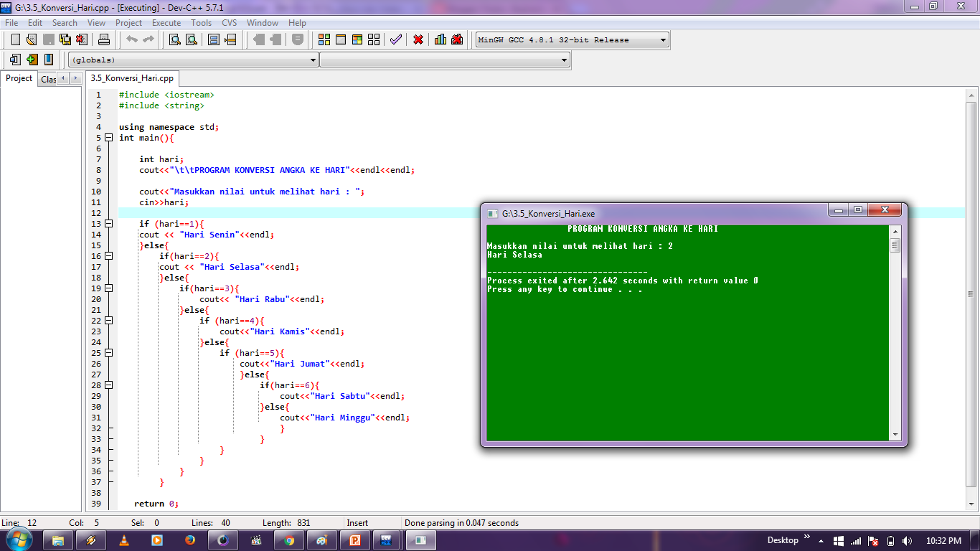The image size is (980, 551).
Task: Click the Windows Start button
Action: click(18, 540)
